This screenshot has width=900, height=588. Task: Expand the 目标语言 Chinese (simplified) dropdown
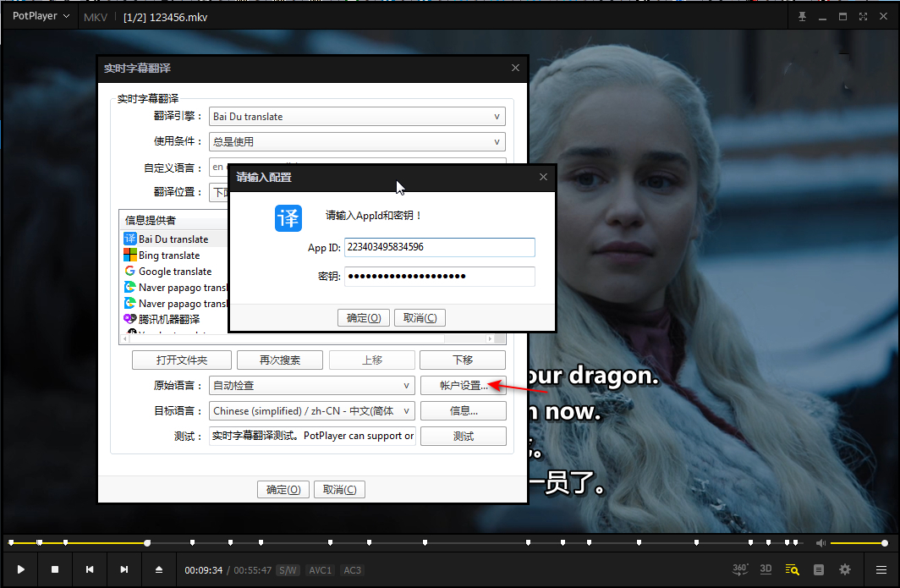coord(312,411)
